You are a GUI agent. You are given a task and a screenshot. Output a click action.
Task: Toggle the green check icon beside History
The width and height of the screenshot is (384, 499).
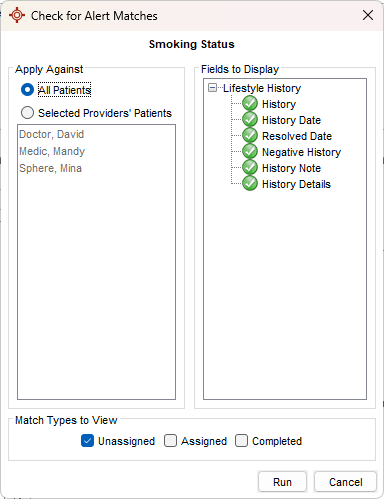click(250, 104)
